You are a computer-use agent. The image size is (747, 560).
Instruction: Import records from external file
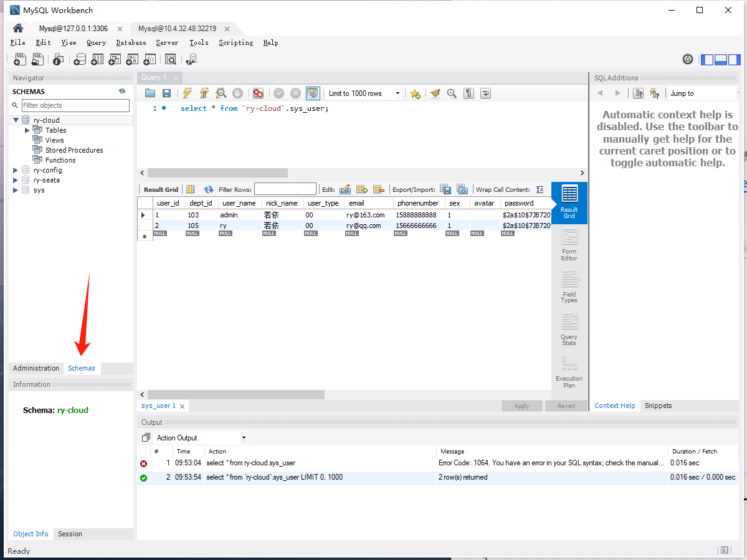pyautogui.click(x=462, y=189)
